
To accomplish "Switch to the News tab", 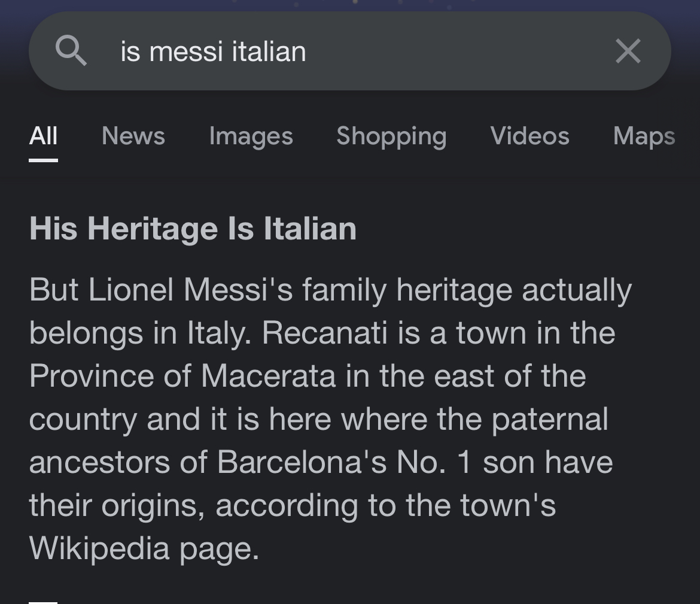I will click(x=133, y=136).
